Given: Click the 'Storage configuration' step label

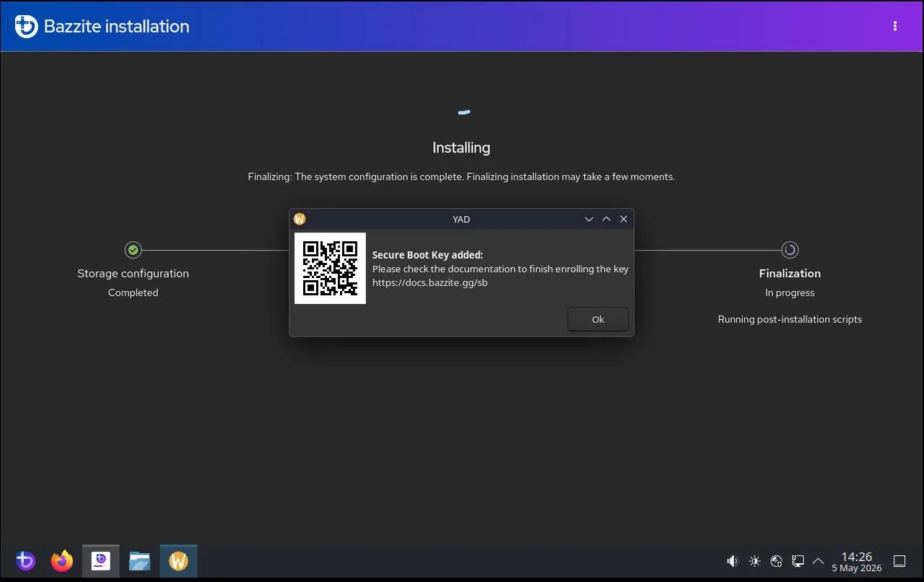Looking at the screenshot, I should [x=133, y=274].
